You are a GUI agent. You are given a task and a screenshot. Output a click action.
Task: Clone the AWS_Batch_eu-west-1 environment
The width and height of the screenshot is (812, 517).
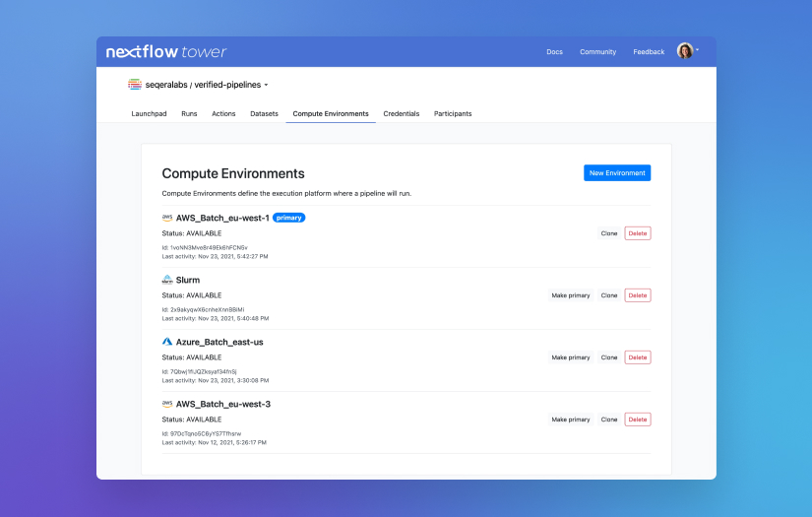609,233
